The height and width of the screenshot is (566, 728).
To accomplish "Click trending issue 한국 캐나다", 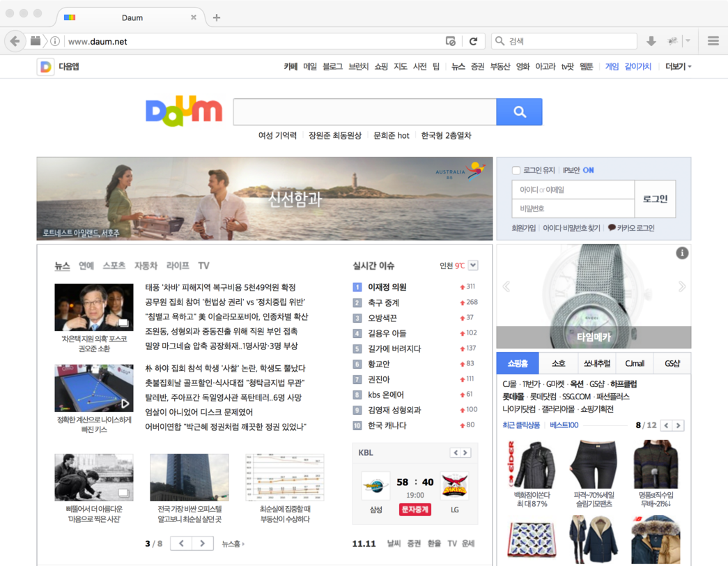I will (x=387, y=425).
